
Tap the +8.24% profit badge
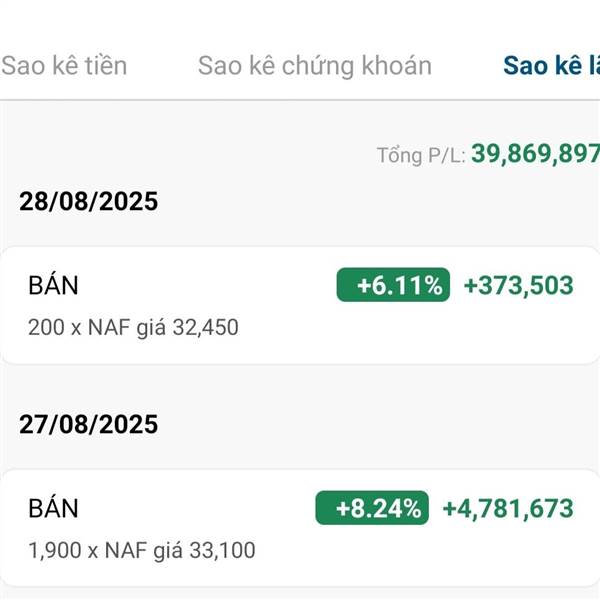[x=372, y=508]
